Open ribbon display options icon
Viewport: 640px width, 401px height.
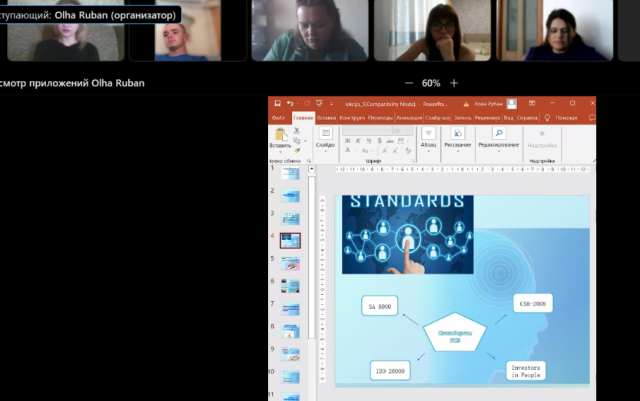pyautogui.click(x=532, y=103)
